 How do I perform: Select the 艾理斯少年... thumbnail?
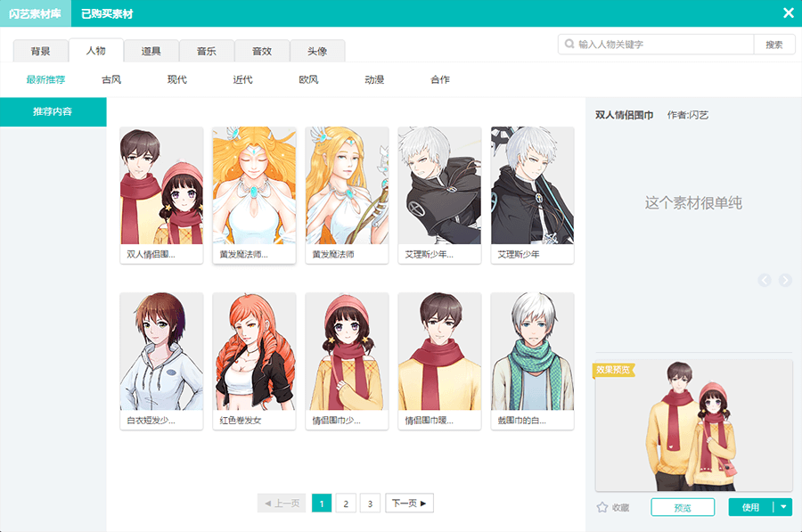click(x=439, y=195)
